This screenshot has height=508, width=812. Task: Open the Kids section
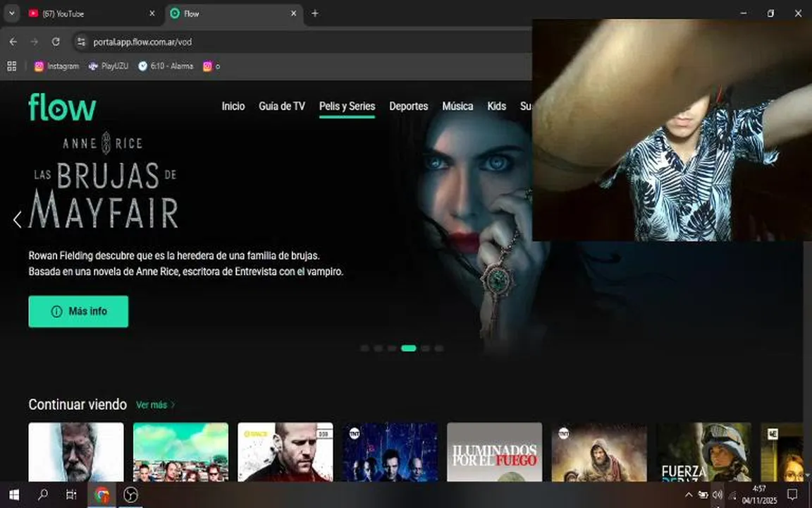tap(496, 107)
